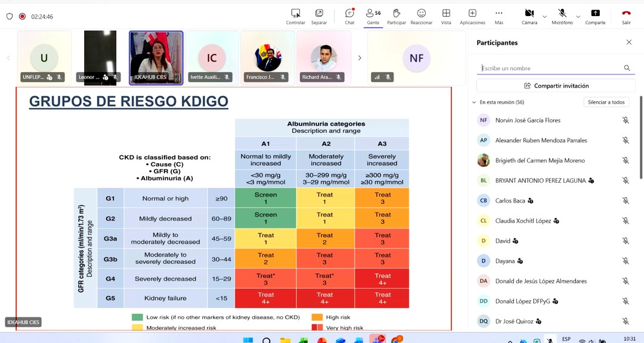The height and width of the screenshot is (343, 644).
Task: Click the participants list scrollbar
Action: 641,149
